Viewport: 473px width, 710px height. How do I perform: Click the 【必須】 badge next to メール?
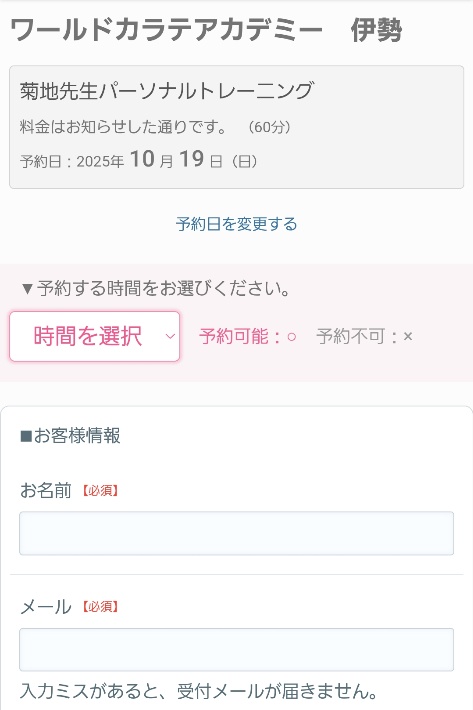coord(100,607)
